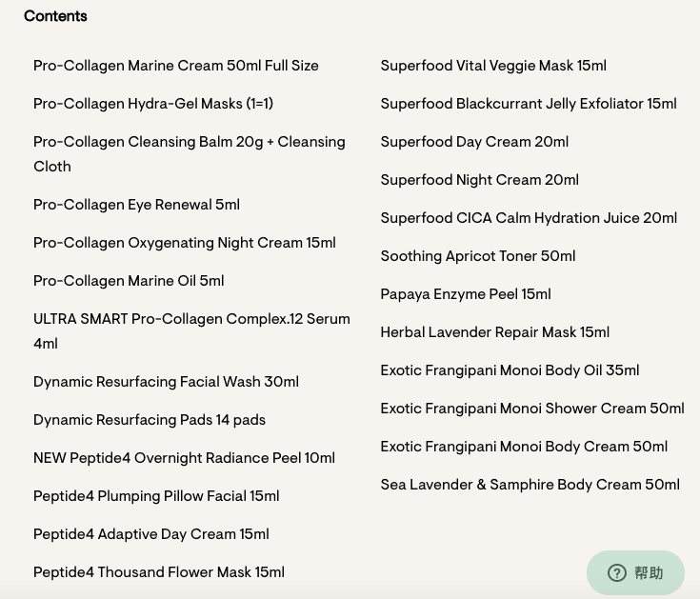Image resolution: width=700 pixels, height=599 pixels.
Task: Click Superfood Blackcurrant Jelly Exfoliator 15ml
Action: [529, 104]
